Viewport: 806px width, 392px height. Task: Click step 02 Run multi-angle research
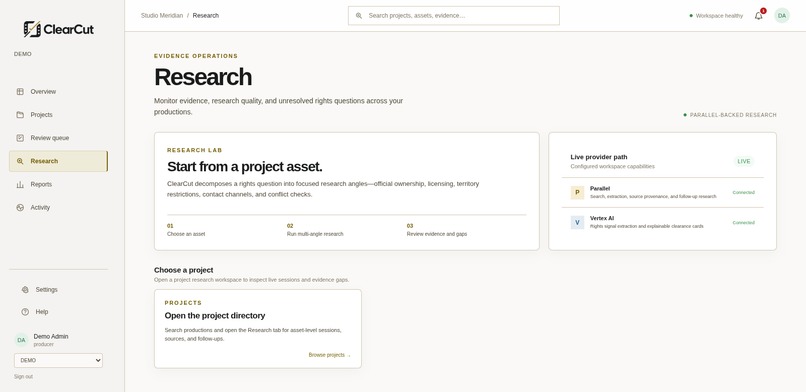315,230
